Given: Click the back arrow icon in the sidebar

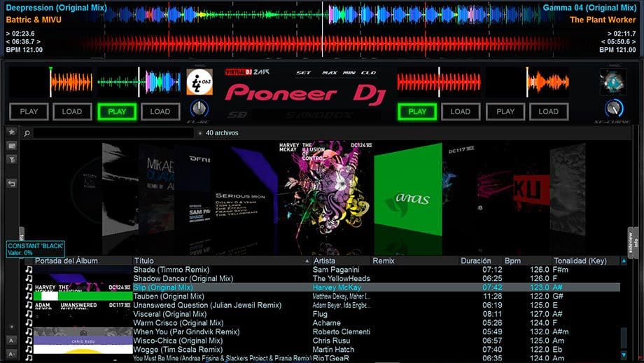Looking at the screenshot, I should coord(11,184).
